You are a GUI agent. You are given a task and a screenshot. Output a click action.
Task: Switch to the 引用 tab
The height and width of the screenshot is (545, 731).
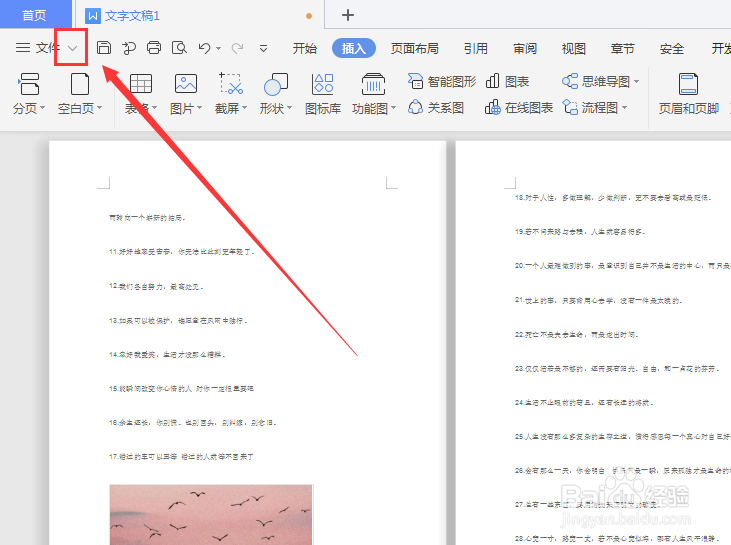pos(476,48)
